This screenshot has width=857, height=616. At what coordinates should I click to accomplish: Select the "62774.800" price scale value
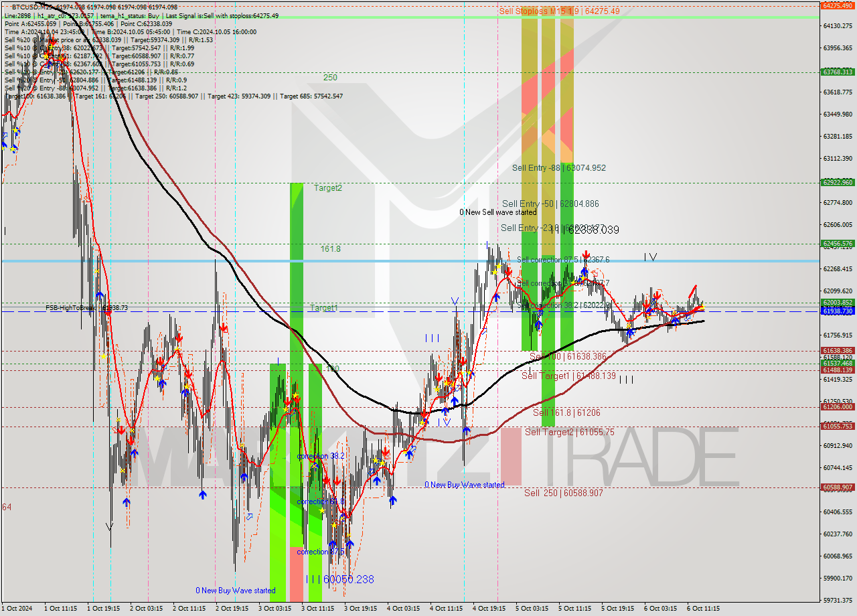pos(838,203)
